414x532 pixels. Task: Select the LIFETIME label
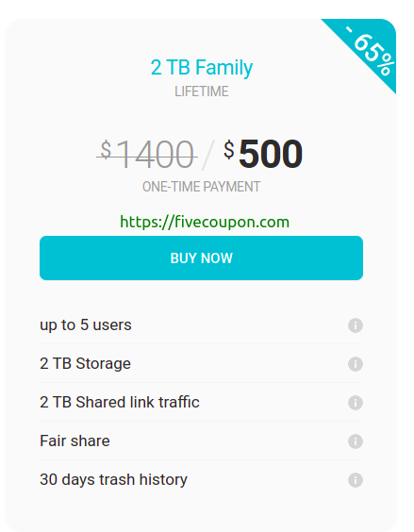tap(202, 91)
